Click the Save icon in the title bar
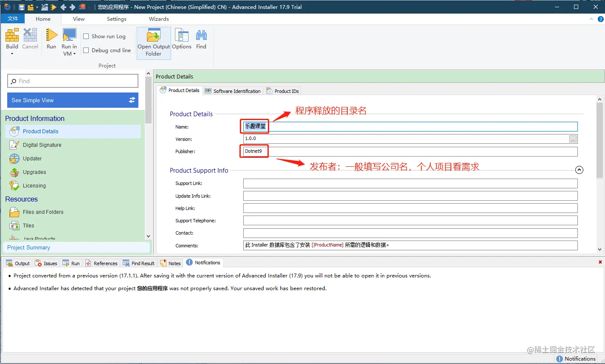This screenshot has height=364, width=605. [x=21, y=7]
